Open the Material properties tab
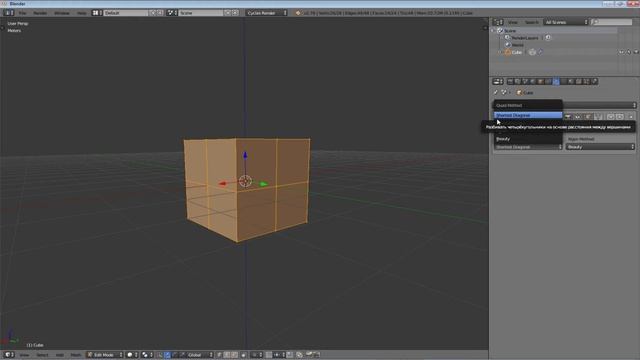Screen dimensions: 640x360 point(571,82)
